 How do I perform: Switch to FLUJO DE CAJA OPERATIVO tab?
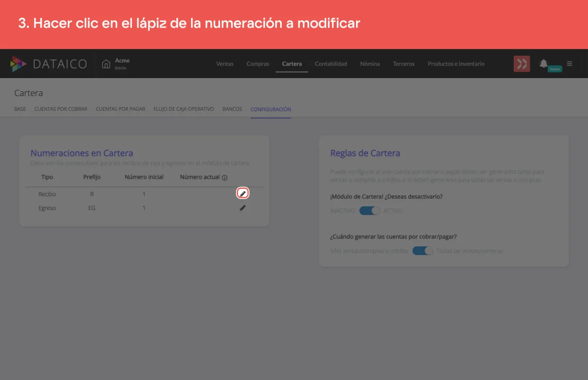tap(184, 109)
